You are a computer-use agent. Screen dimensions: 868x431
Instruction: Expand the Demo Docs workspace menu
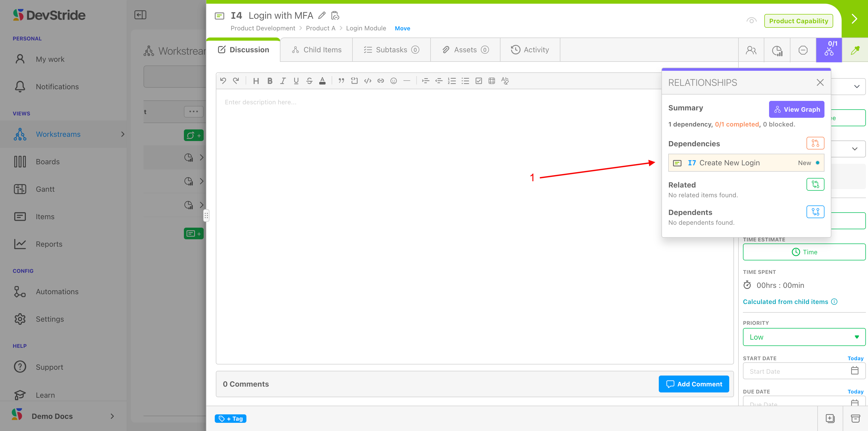(x=112, y=416)
